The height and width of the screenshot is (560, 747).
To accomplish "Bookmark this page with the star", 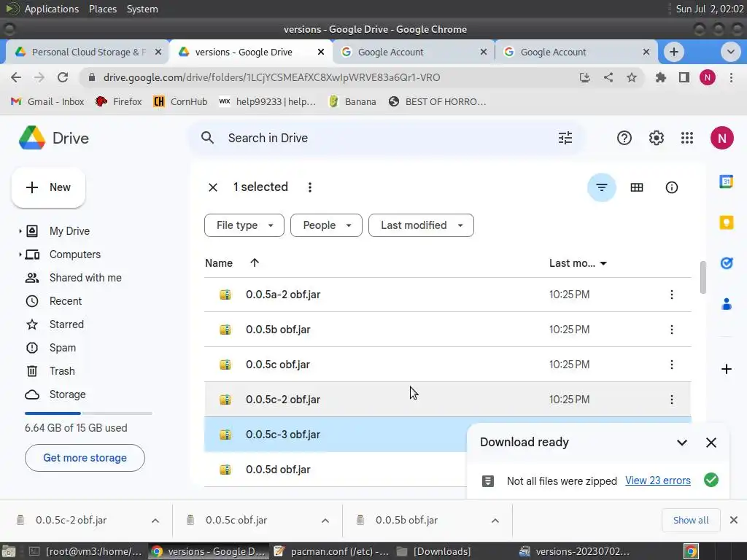I will click(x=631, y=77).
